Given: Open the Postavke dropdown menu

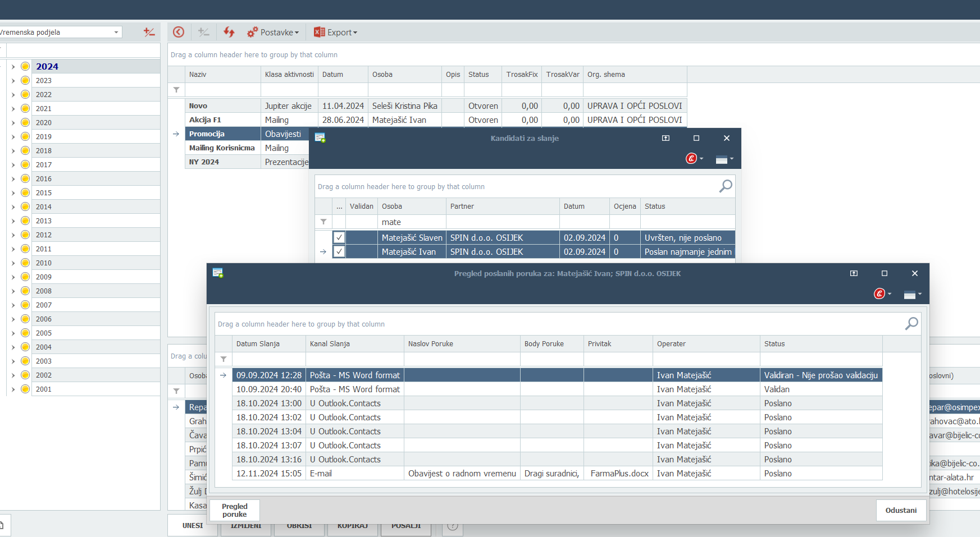Looking at the screenshot, I should click(x=274, y=32).
